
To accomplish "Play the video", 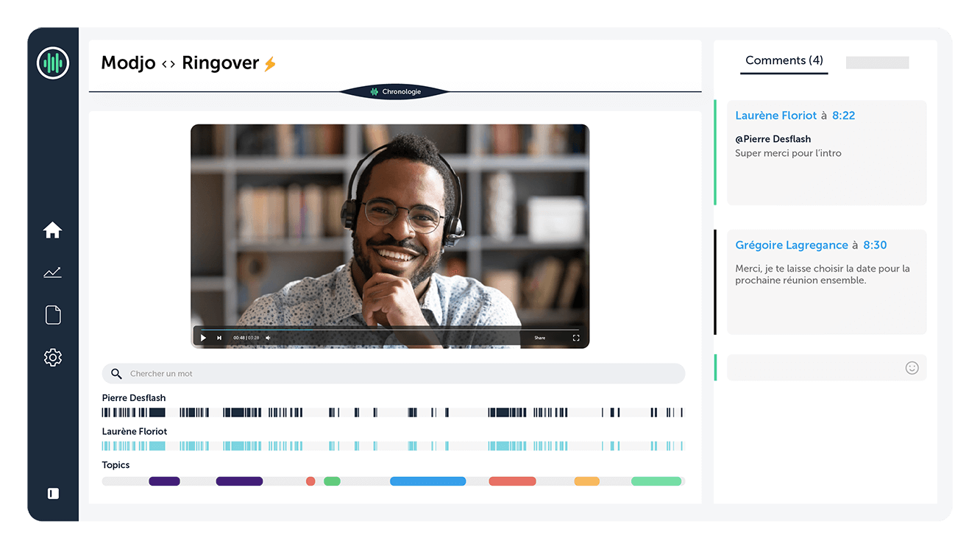I will pyautogui.click(x=203, y=338).
